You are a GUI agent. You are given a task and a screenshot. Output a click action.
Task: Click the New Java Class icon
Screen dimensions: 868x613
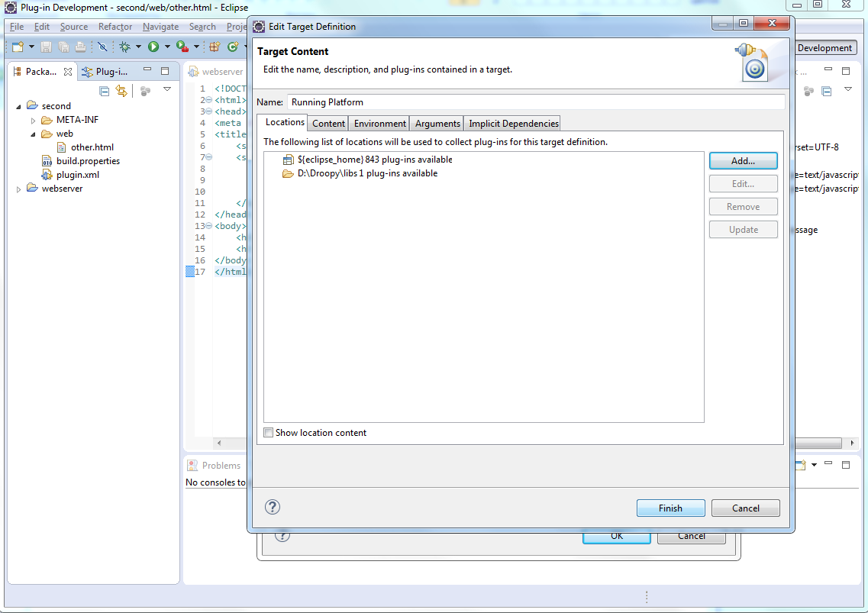(233, 47)
